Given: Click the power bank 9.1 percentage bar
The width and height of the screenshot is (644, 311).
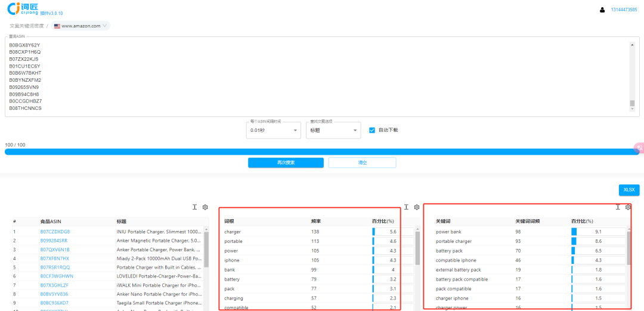Looking at the screenshot, I should 598,232.
